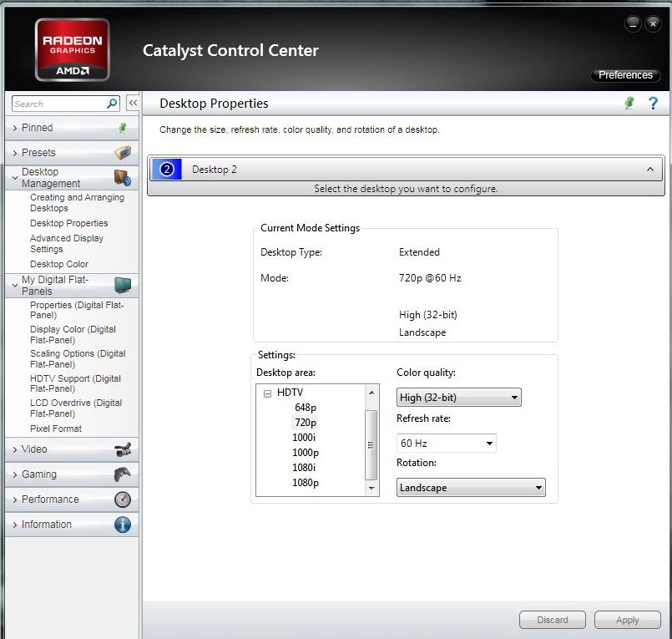Image resolution: width=672 pixels, height=639 pixels.
Task: Open the Desktop 2 selector dropdown
Action: [406, 170]
